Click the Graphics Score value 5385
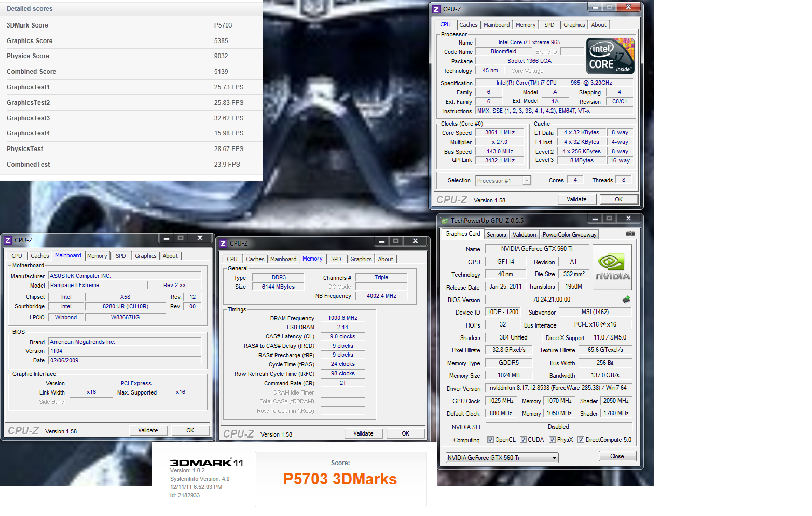This screenshot has width=812, height=516. click(x=221, y=41)
